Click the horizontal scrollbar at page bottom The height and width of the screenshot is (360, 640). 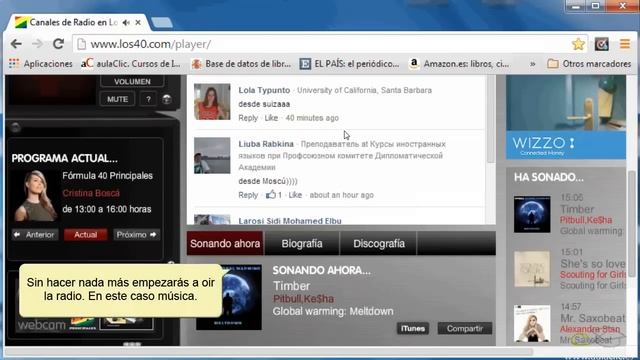click(269, 351)
